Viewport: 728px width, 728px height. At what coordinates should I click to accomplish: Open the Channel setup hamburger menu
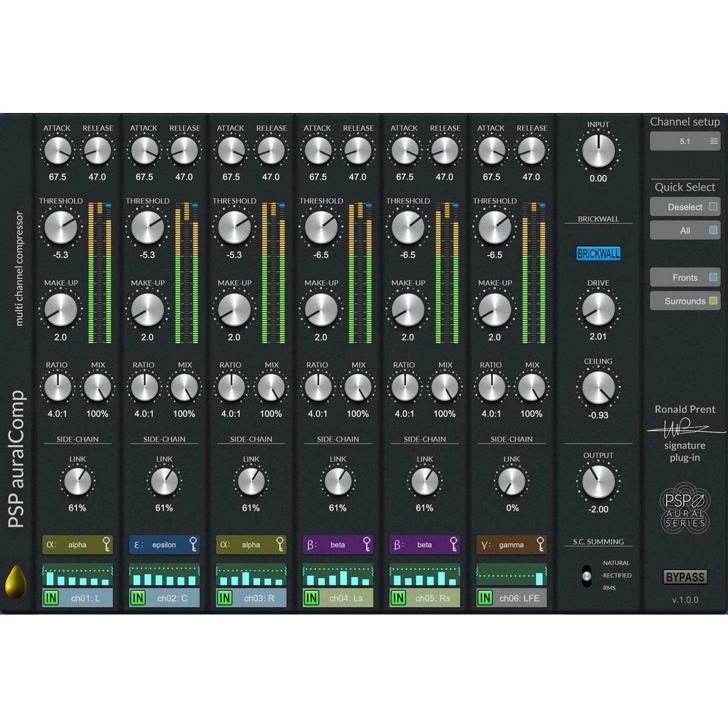pos(713,141)
